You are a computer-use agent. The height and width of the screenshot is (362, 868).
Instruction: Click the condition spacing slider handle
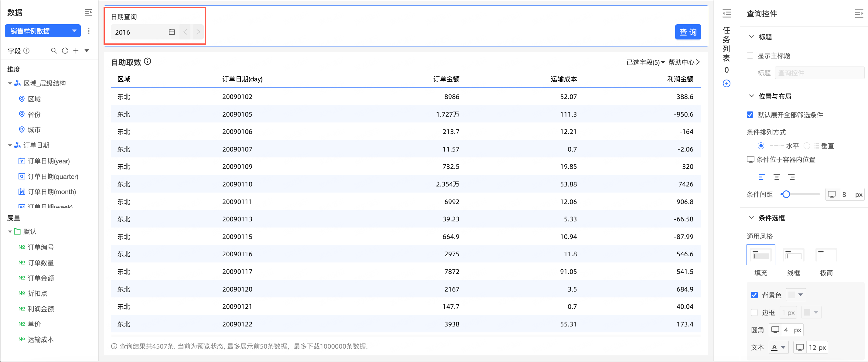786,194
